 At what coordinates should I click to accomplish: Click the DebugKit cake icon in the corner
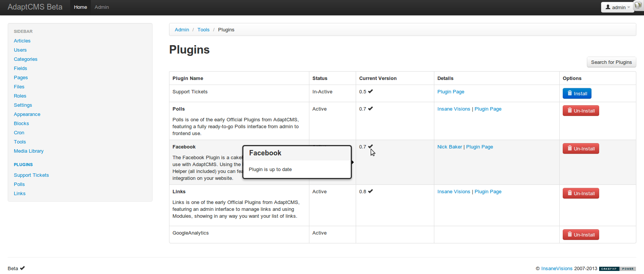638,5
